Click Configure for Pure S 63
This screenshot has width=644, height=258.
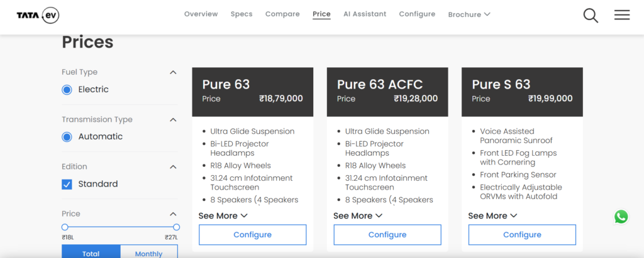(522, 235)
